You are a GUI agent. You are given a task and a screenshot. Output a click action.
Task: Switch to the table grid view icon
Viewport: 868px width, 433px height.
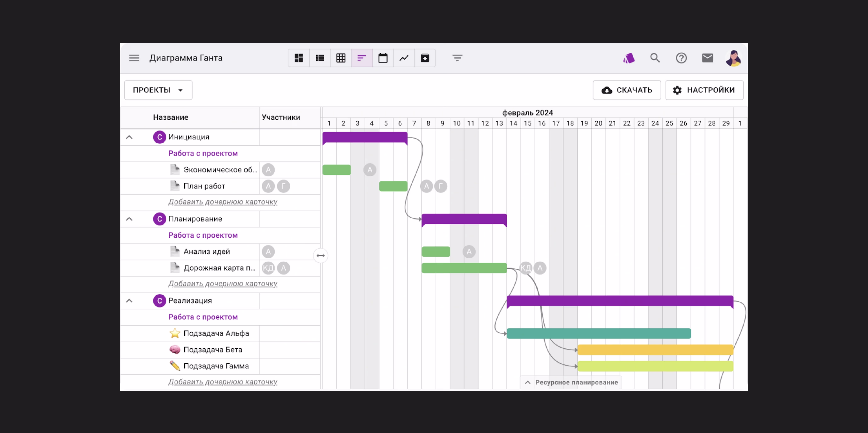341,58
